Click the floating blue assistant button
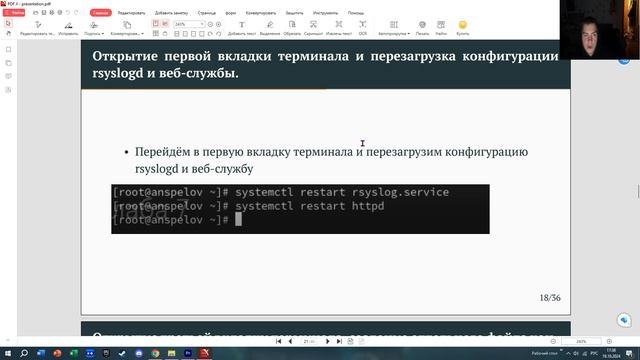 624,320
